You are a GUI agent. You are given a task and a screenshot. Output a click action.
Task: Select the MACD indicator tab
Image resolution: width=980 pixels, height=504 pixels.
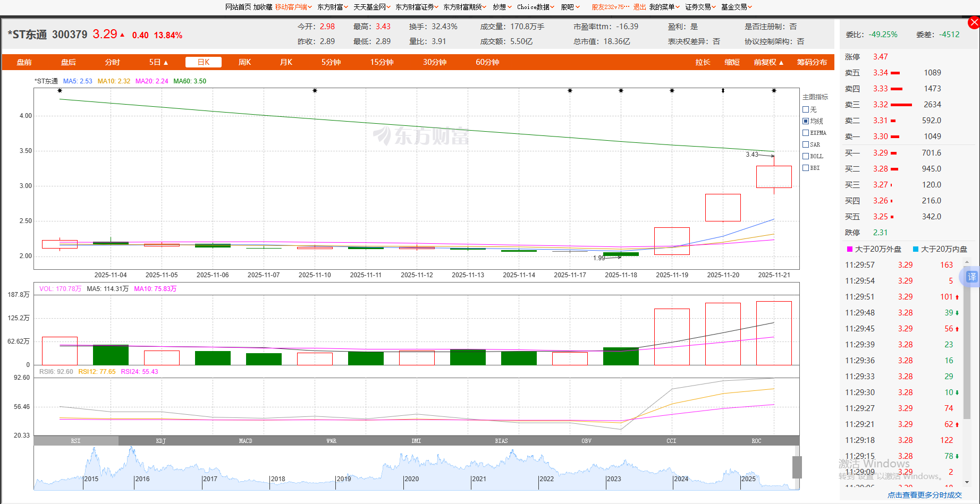click(x=246, y=441)
